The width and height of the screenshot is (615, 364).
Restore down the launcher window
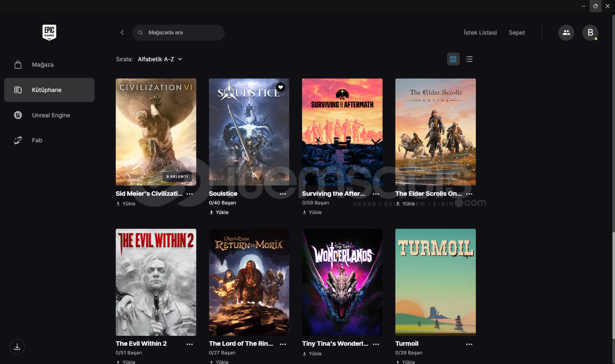595,6
